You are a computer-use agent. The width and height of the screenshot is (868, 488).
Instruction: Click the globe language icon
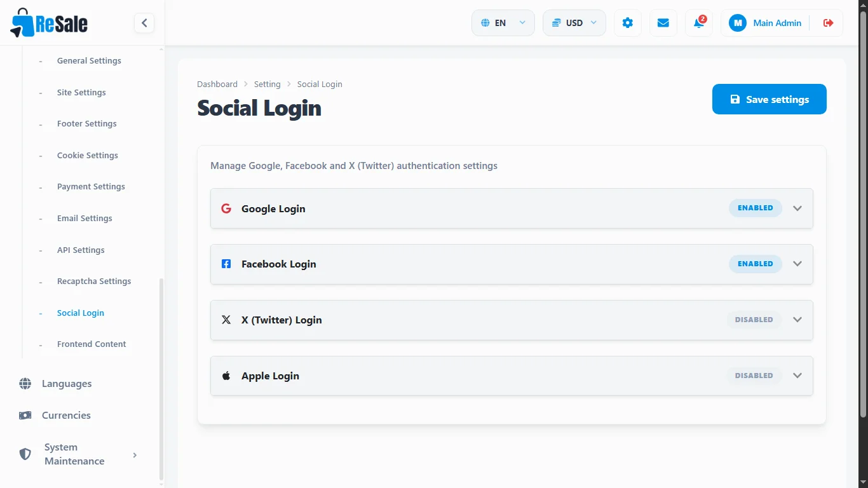[485, 23]
